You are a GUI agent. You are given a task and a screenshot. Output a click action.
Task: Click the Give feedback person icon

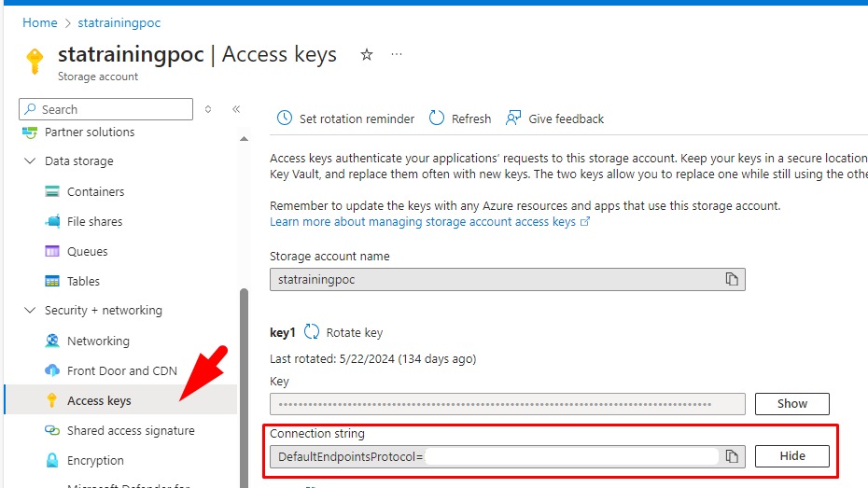click(x=513, y=118)
